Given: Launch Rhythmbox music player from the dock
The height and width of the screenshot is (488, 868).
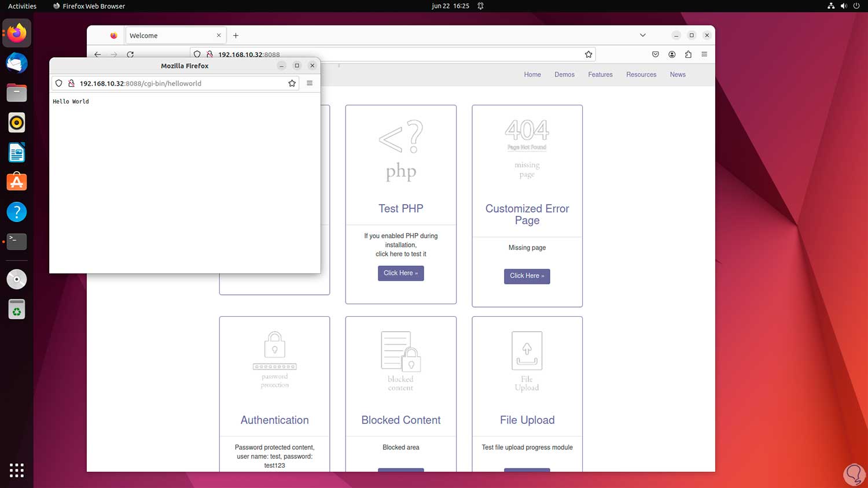Looking at the screenshot, I should (17, 123).
